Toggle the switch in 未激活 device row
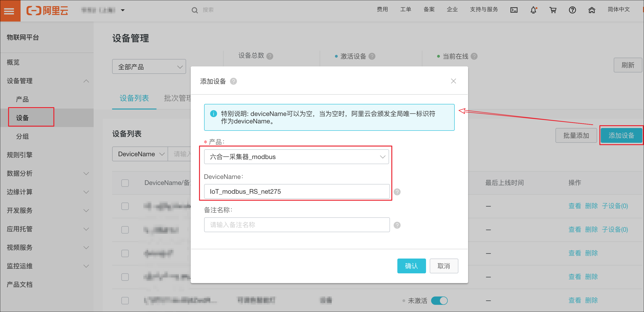Viewport: 644px width, 312px height. (439, 300)
